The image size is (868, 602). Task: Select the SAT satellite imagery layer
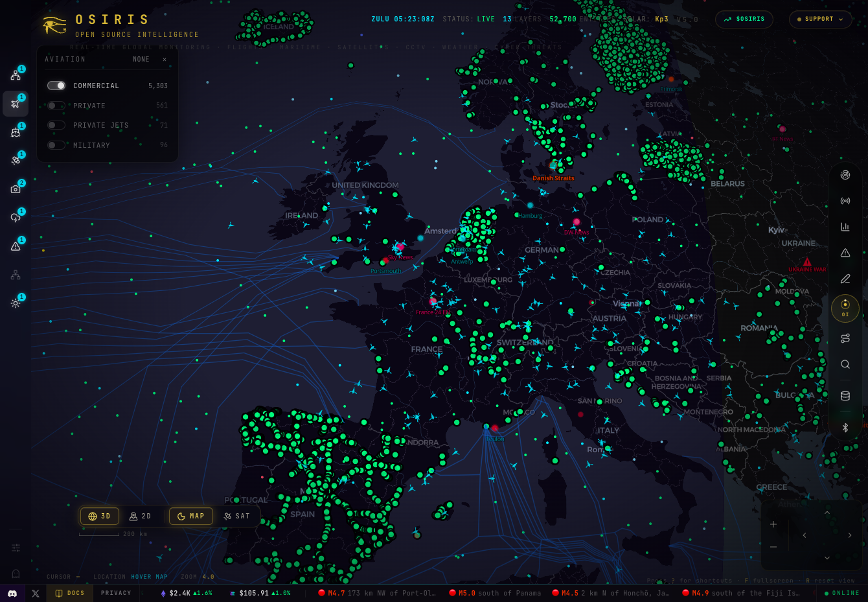coord(236,516)
